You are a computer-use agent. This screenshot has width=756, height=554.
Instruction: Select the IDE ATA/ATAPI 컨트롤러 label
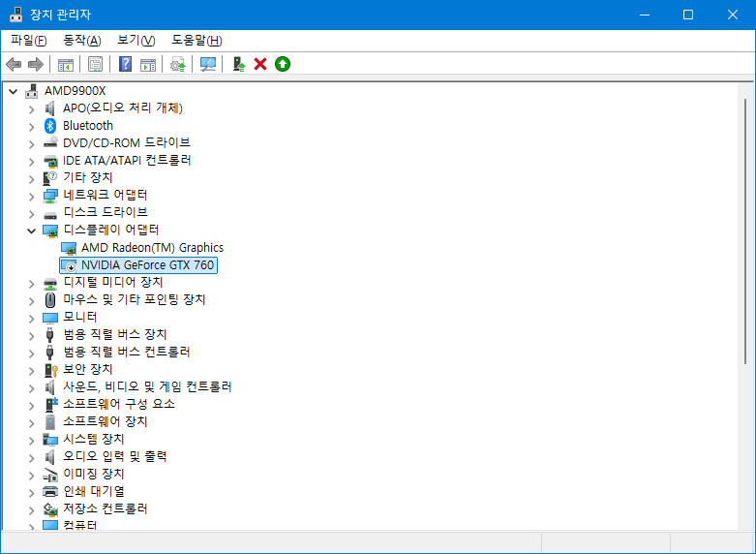point(127,160)
